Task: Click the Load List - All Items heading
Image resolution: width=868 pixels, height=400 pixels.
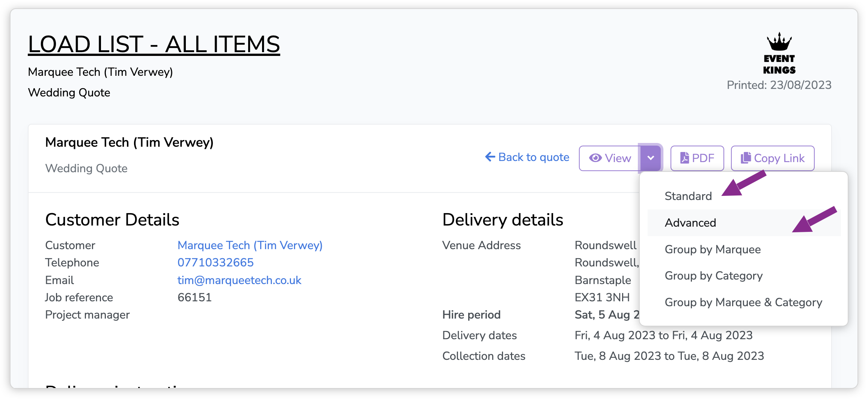Action: (x=154, y=44)
